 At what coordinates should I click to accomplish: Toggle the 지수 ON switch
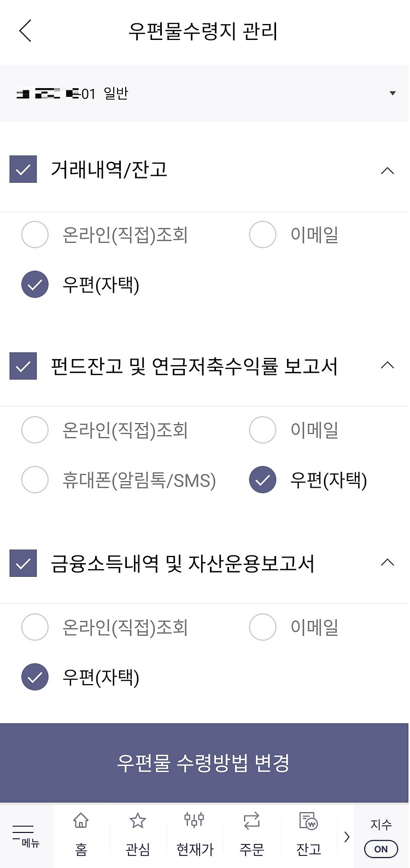(381, 849)
